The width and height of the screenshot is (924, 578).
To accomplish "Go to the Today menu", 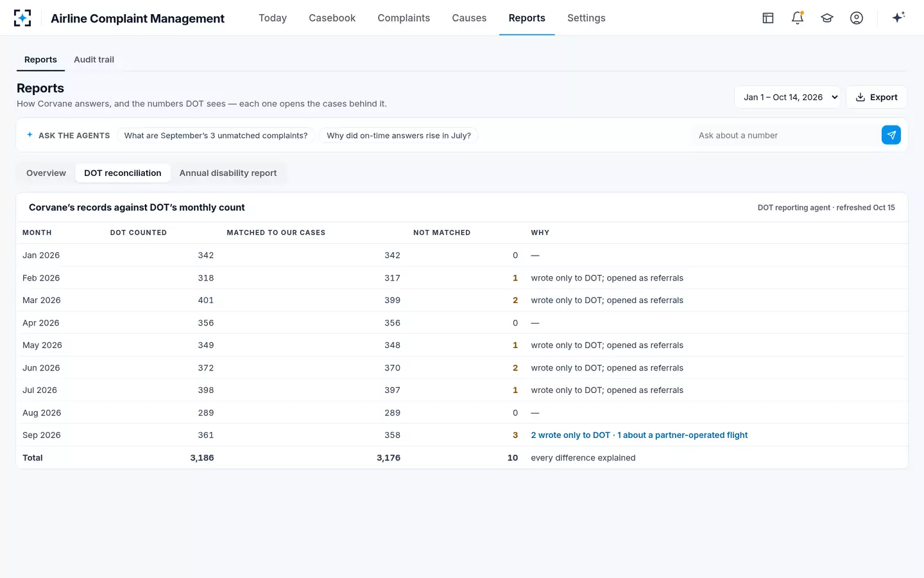I will tap(273, 18).
